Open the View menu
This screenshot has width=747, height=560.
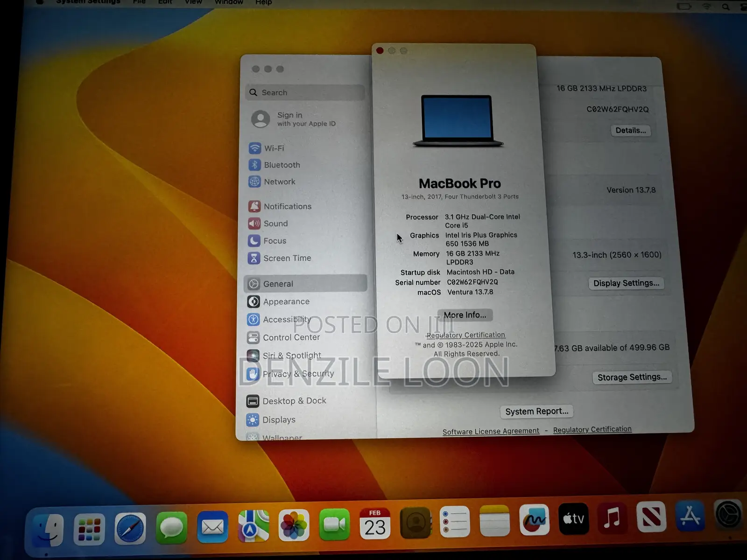tap(193, 2)
